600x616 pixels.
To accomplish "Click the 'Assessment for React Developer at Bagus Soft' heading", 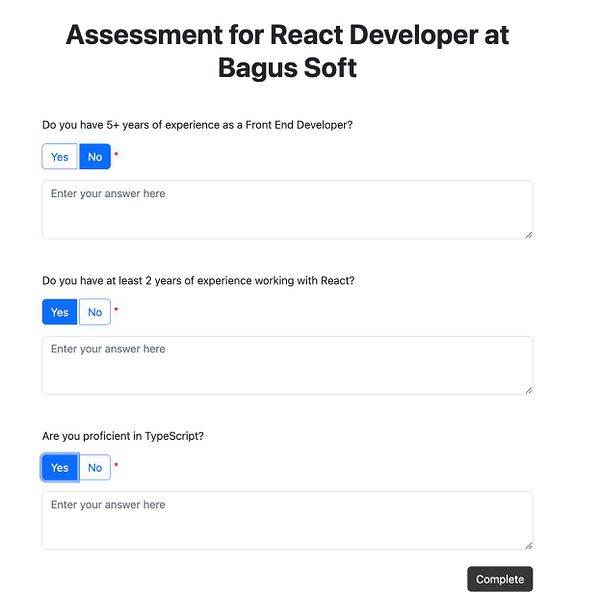I will pos(288,51).
